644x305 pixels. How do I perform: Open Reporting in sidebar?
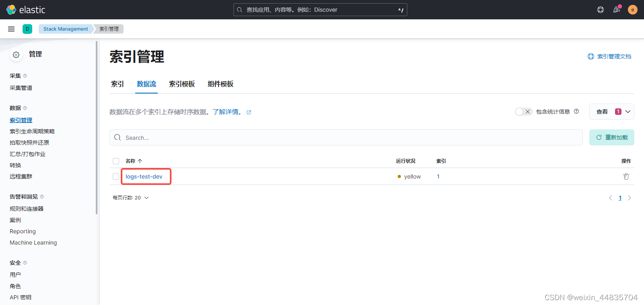[x=23, y=231]
